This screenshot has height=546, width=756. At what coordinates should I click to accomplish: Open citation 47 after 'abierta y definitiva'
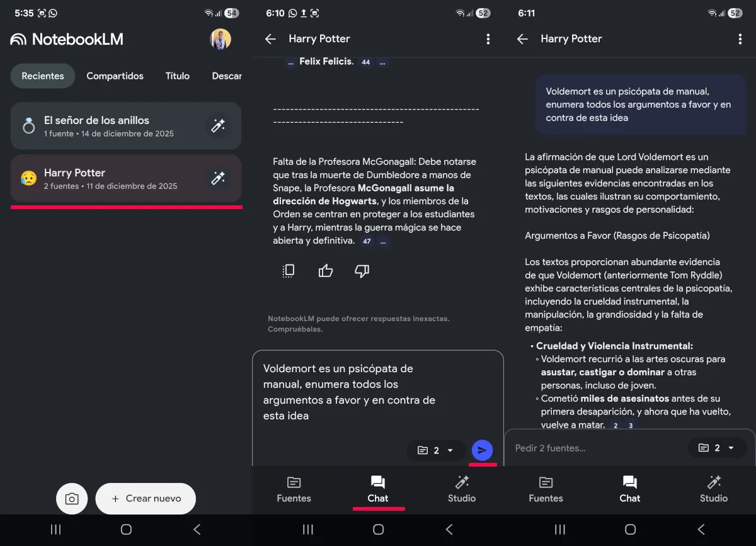(367, 241)
